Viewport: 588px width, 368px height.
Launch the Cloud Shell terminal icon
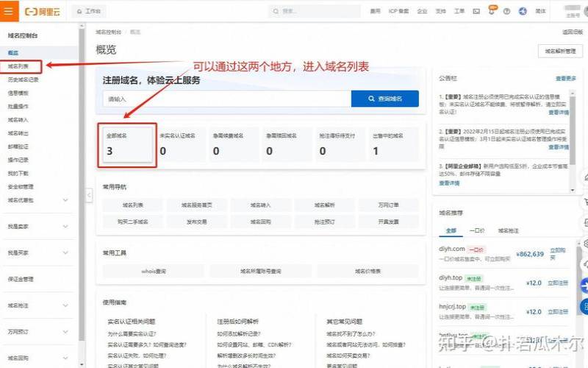coord(476,11)
